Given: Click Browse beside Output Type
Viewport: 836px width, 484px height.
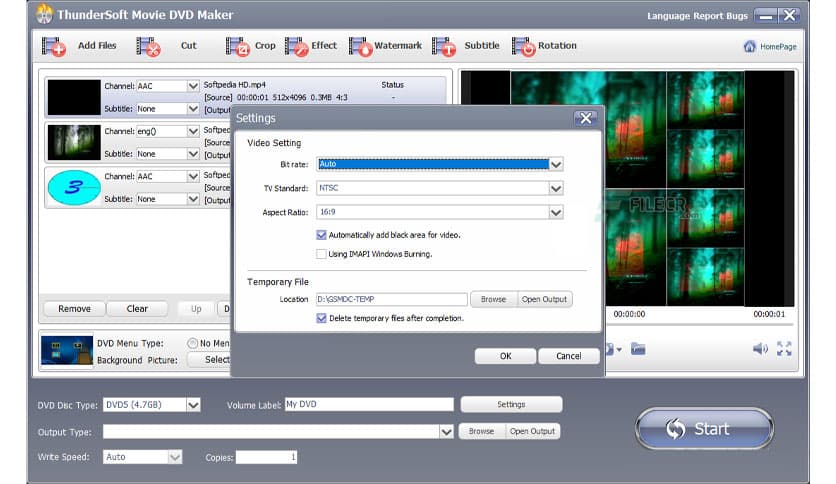Looking at the screenshot, I should coord(481,431).
